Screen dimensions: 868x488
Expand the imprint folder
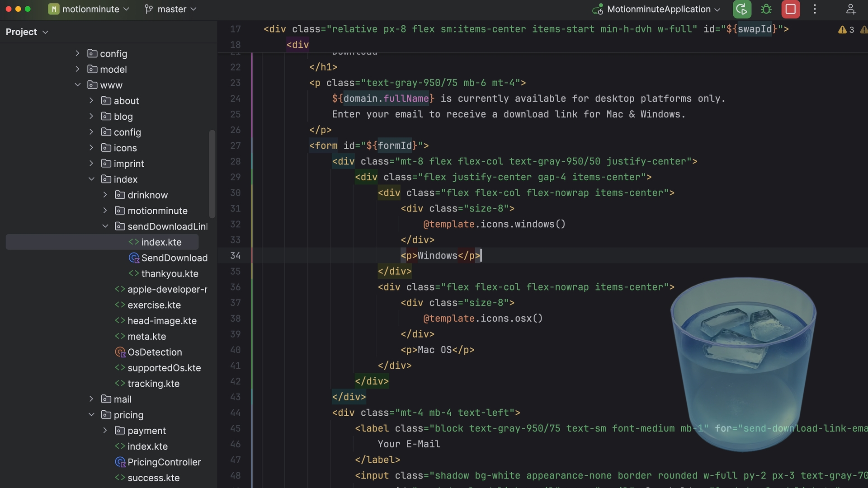(x=91, y=163)
